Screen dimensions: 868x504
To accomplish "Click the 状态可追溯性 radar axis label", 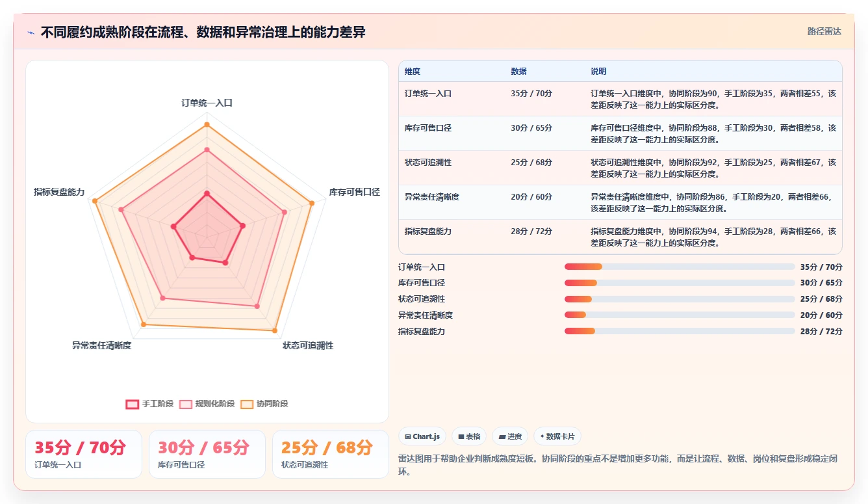I will 308,345.
